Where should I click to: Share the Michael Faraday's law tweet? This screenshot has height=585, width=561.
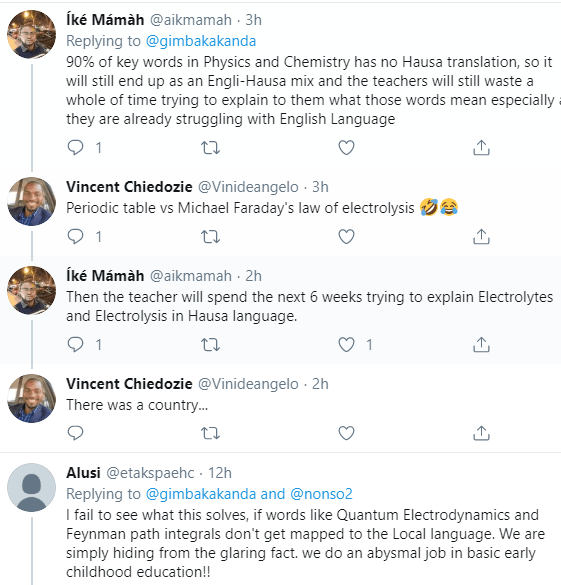pyautogui.click(x=481, y=237)
